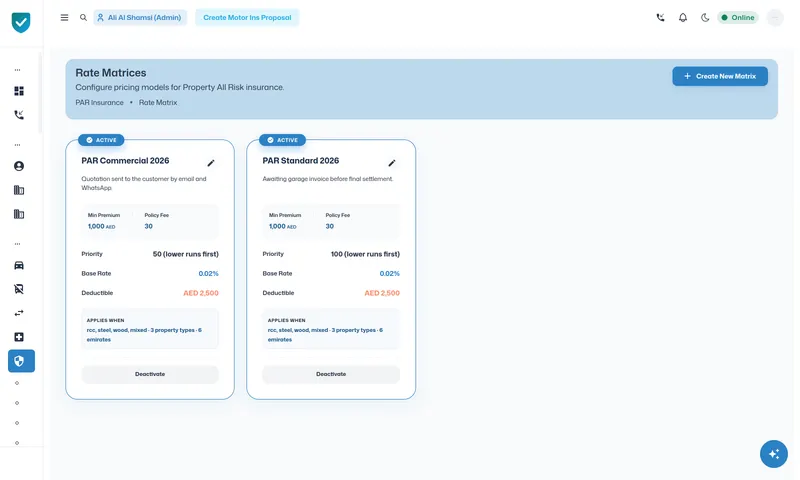
Task: Click Active badge on PAR Commercial 2026
Action: [101, 140]
